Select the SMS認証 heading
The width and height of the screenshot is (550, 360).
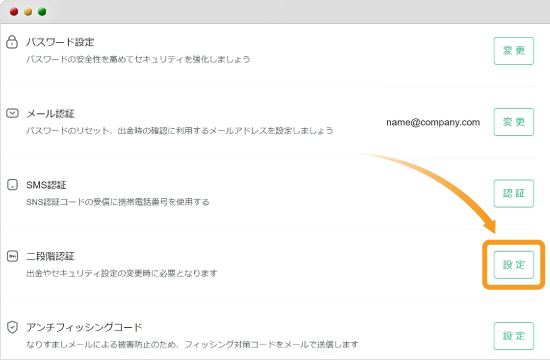pyautogui.click(x=46, y=185)
